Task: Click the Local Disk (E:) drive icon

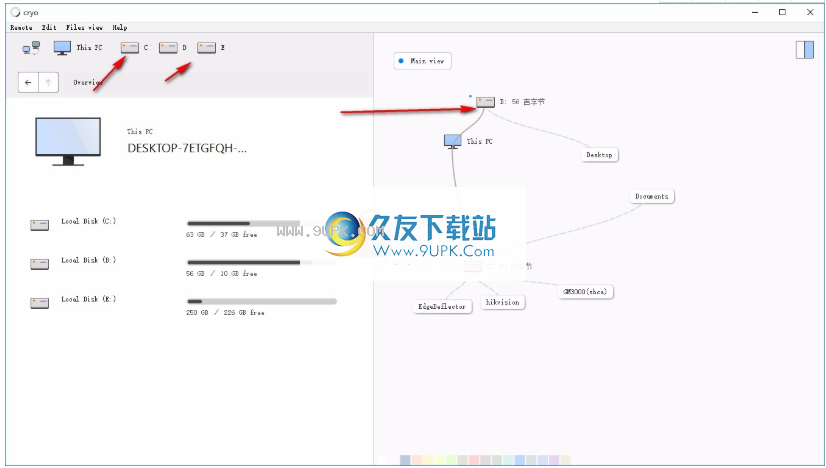Action: tap(40, 303)
